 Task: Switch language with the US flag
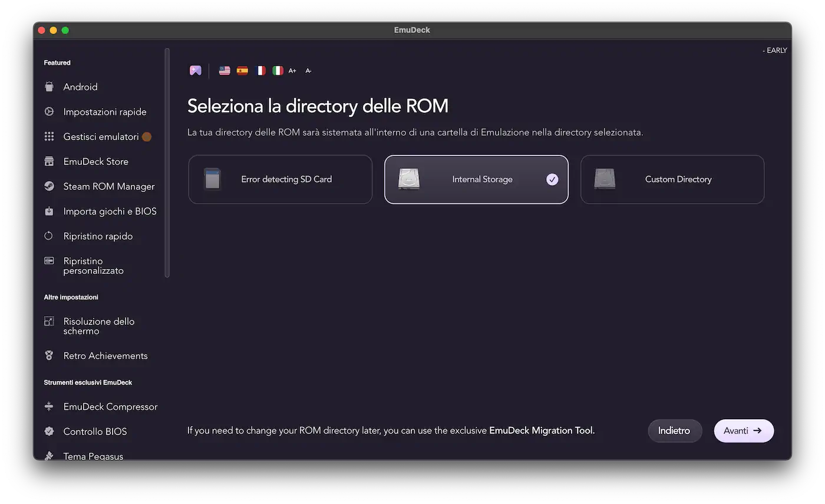(225, 71)
